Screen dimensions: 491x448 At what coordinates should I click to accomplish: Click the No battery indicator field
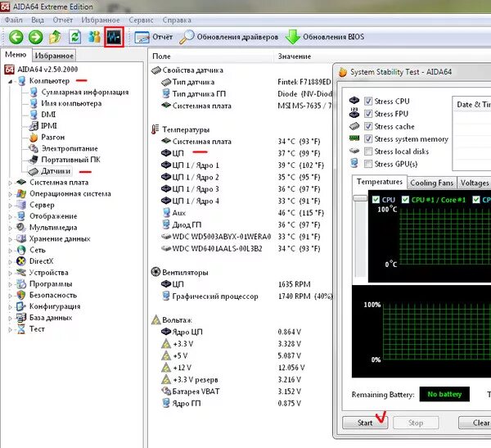444,394
